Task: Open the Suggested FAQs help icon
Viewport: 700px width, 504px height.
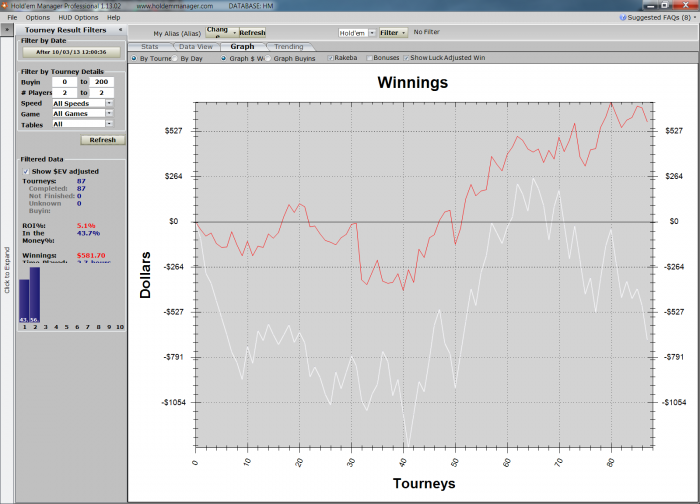Action: (x=623, y=17)
